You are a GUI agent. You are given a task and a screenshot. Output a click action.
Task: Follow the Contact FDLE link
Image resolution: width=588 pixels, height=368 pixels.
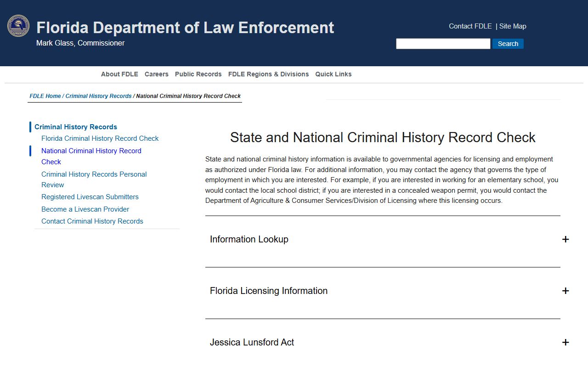pos(470,26)
